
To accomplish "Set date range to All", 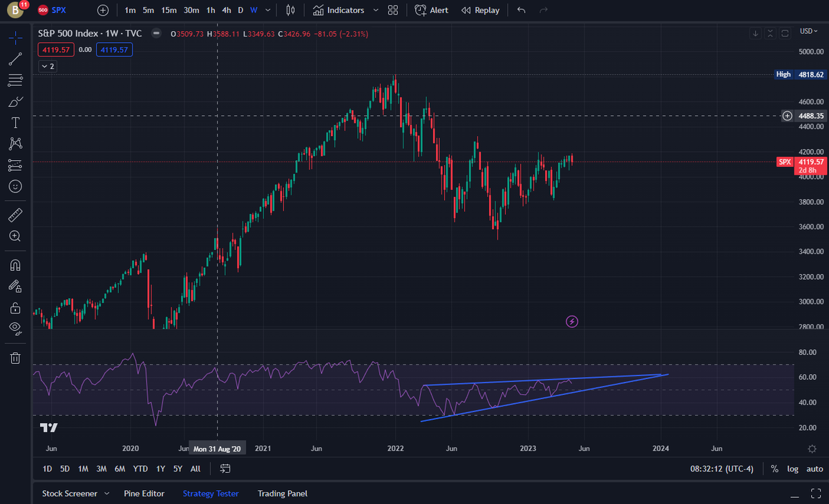I will 196,469.
